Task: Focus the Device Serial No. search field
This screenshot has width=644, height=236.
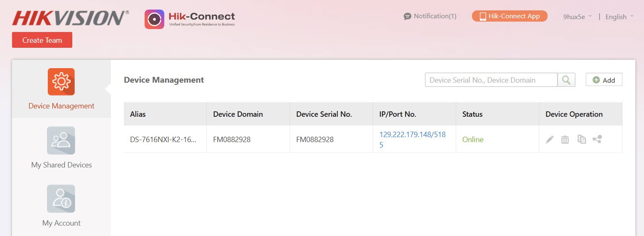Action: (491, 80)
